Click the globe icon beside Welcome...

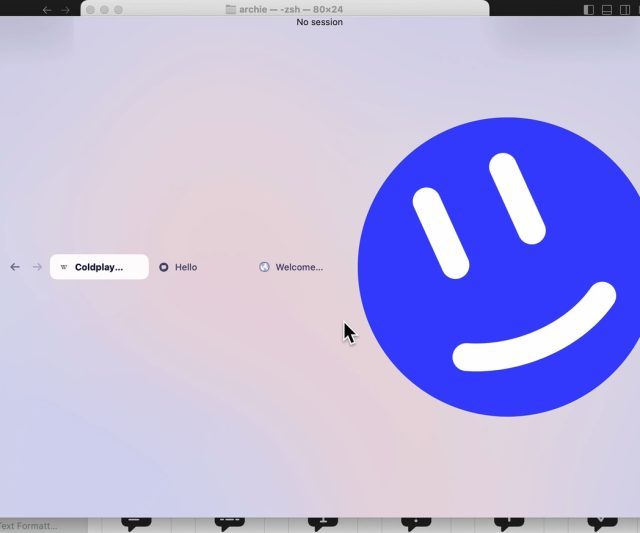264,267
